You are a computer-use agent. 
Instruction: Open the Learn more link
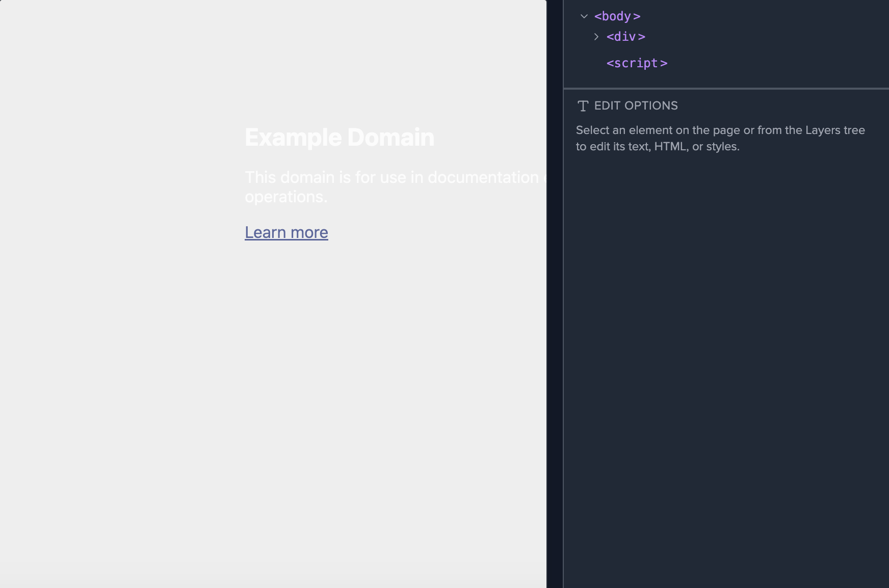[286, 232]
